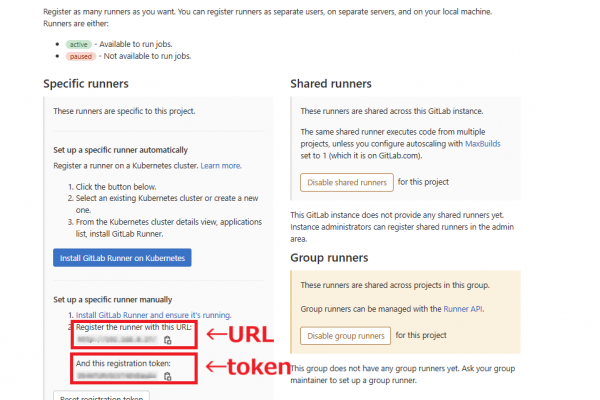Click the Specific runners heading
600x400 pixels.
point(86,84)
